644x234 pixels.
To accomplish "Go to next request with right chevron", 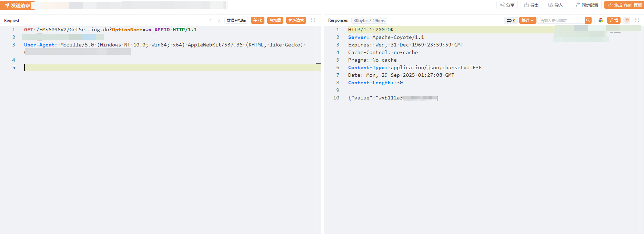I will click(x=219, y=20).
